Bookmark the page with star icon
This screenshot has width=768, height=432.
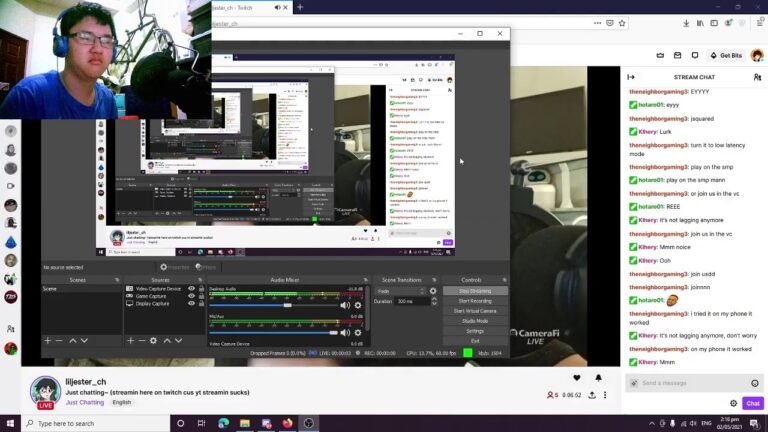point(622,23)
